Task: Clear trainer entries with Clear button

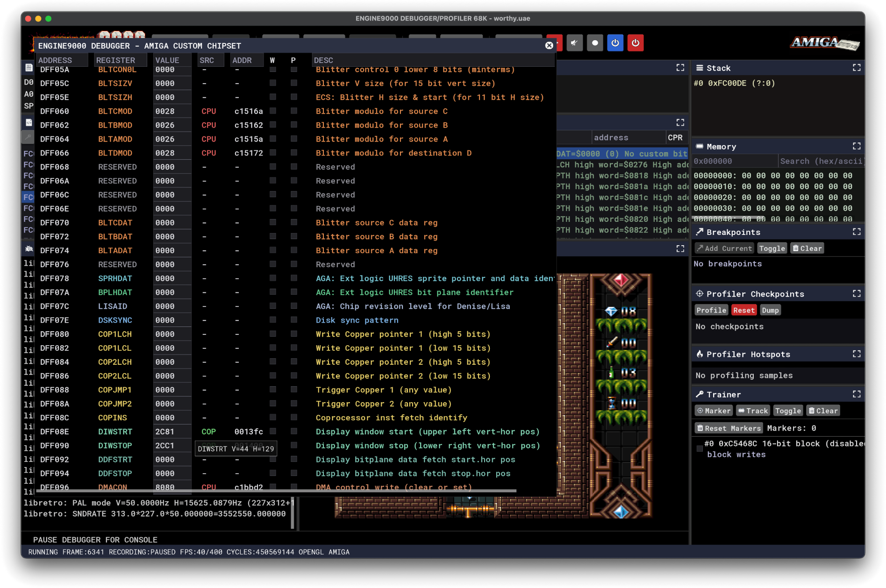Action: click(x=823, y=411)
